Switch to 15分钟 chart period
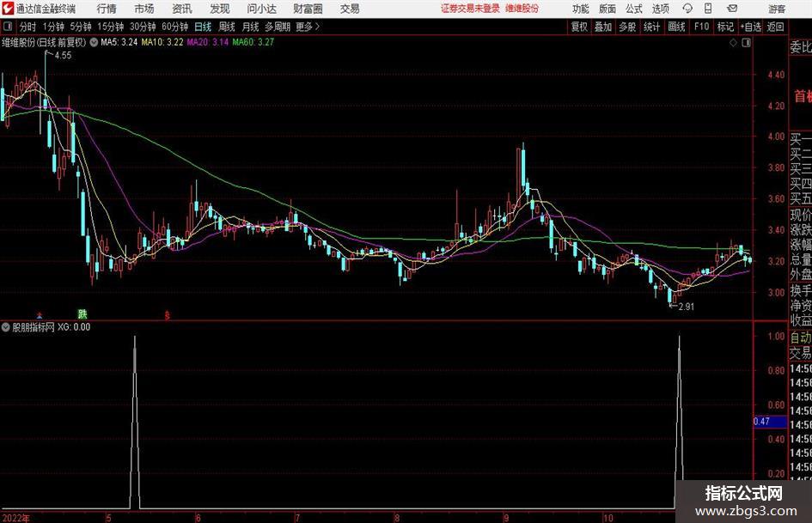The height and width of the screenshot is (523, 812). (x=111, y=27)
